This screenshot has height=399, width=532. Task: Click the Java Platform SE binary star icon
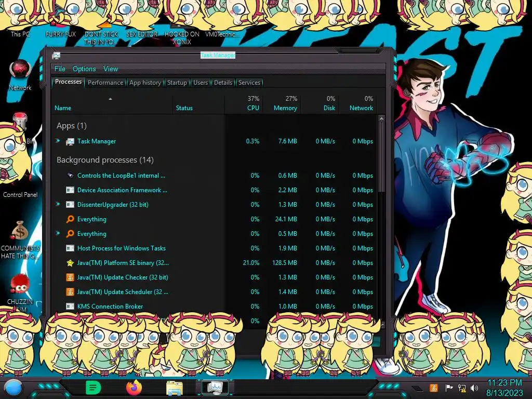point(70,262)
